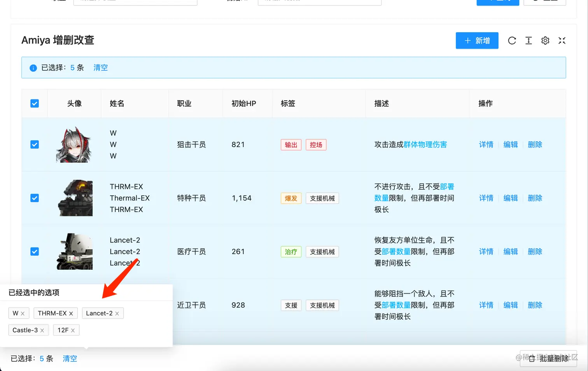The width and height of the screenshot is (588, 371).
Task: Click the 标签 column header
Action: tap(288, 103)
